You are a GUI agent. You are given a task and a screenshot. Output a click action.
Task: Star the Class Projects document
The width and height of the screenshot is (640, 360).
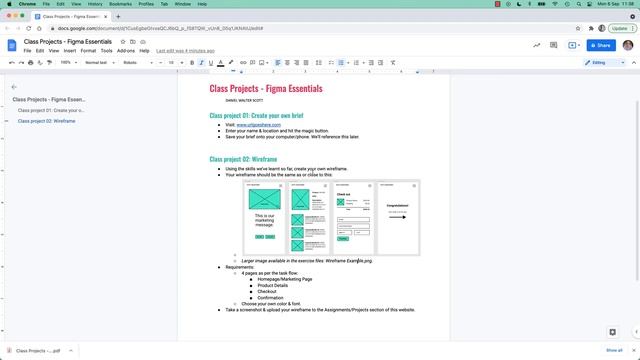click(123, 42)
